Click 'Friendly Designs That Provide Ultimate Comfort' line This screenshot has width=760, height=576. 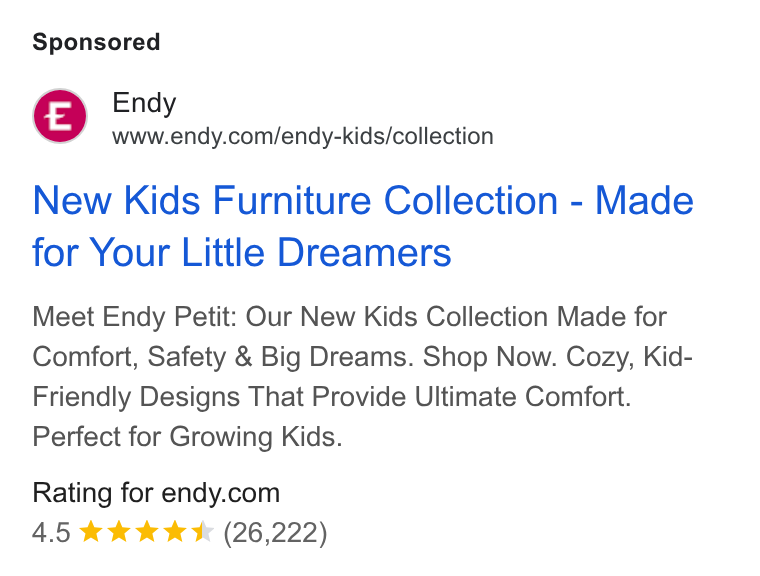(x=332, y=397)
